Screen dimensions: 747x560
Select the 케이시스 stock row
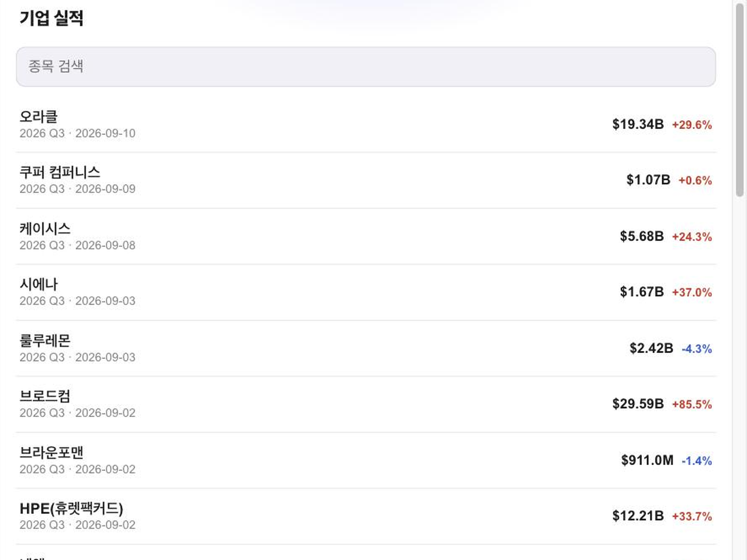pyautogui.click(x=365, y=236)
